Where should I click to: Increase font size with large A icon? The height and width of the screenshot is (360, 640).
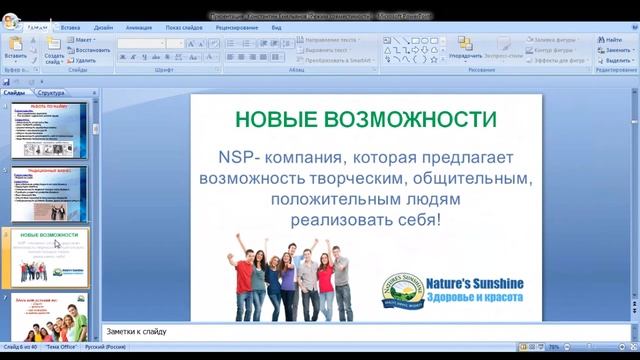(191, 44)
